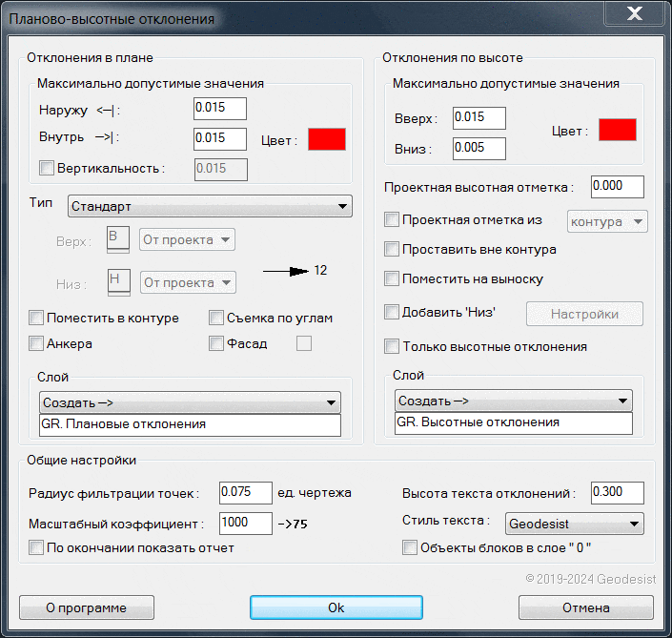Toggle 'Поместить в контуре' checkbox
672x638 pixels.
[x=36, y=318]
